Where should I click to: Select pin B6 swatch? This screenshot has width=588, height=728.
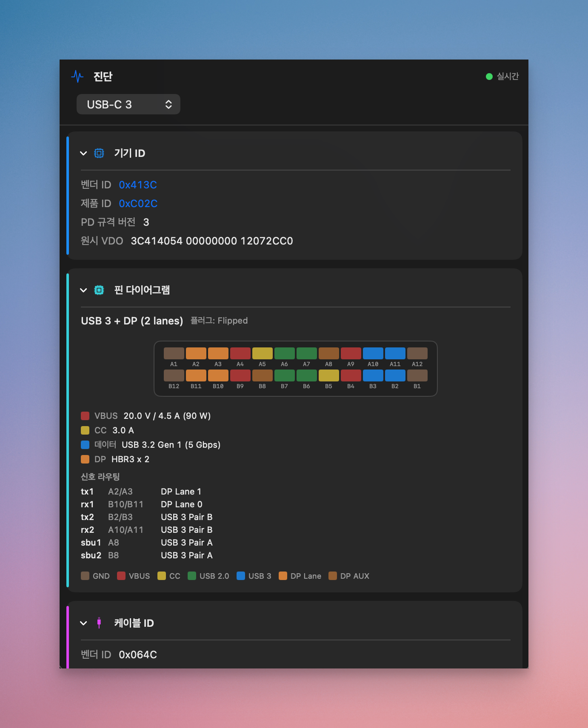(307, 375)
